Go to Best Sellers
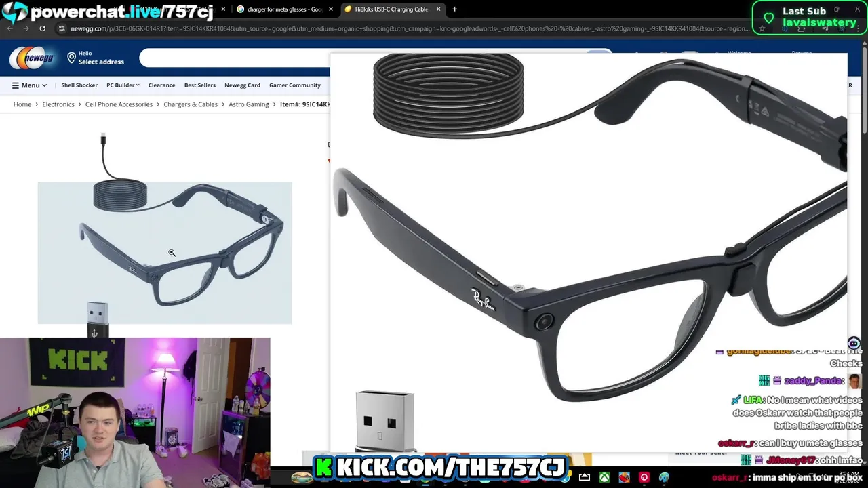Image resolution: width=868 pixels, height=488 pixels. tap(200, 85)
